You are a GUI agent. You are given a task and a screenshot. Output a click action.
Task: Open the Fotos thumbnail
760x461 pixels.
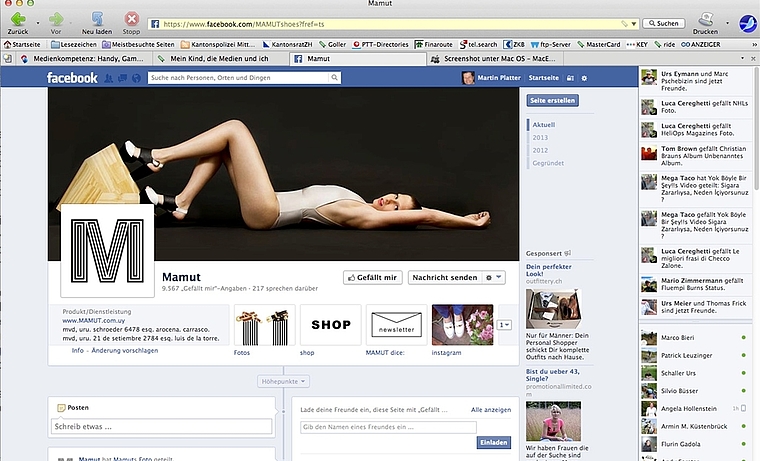(x=265, y=325)
